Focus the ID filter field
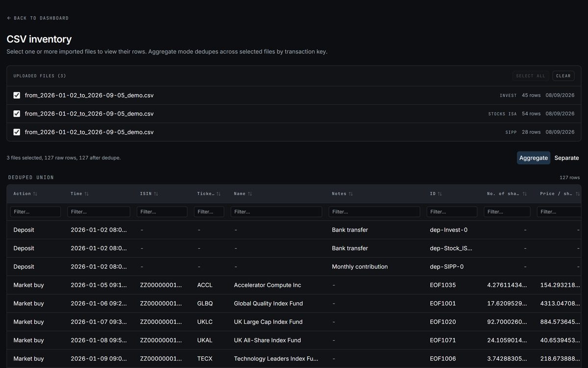The width and height of the screenshot is (588, 368). (452, 212)
